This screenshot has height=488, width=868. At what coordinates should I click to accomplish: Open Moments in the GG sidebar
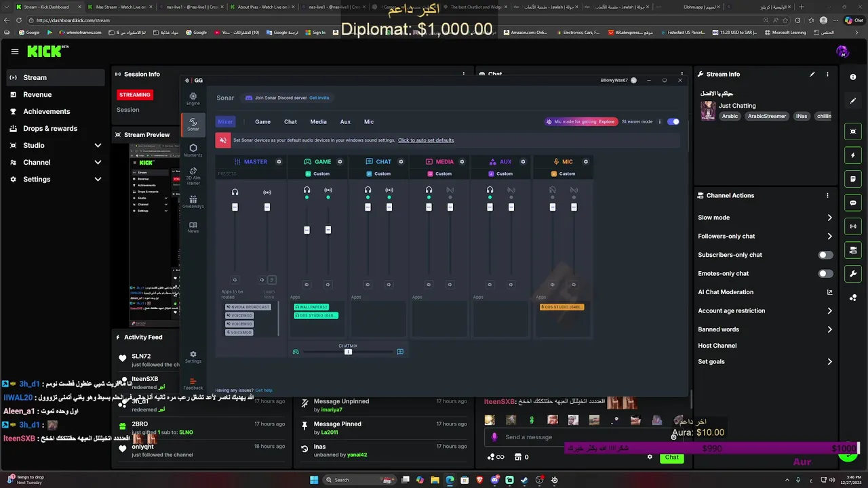pos(193,150)
